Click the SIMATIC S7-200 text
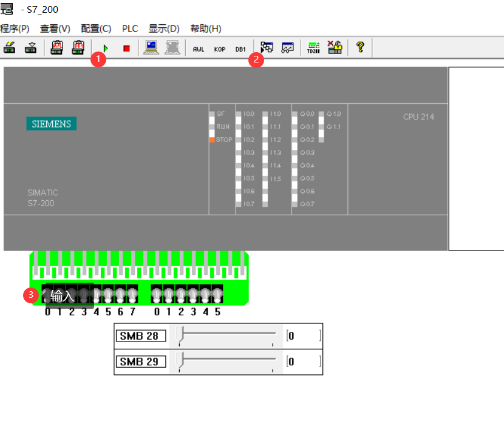504x424 pixels. (43, 198)
